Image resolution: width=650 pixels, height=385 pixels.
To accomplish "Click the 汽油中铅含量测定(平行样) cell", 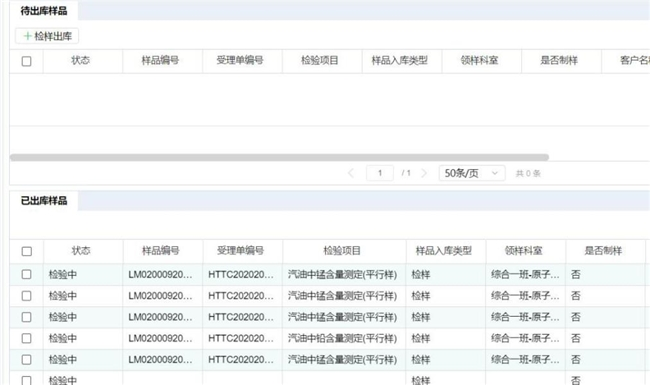I will [342, 339].
